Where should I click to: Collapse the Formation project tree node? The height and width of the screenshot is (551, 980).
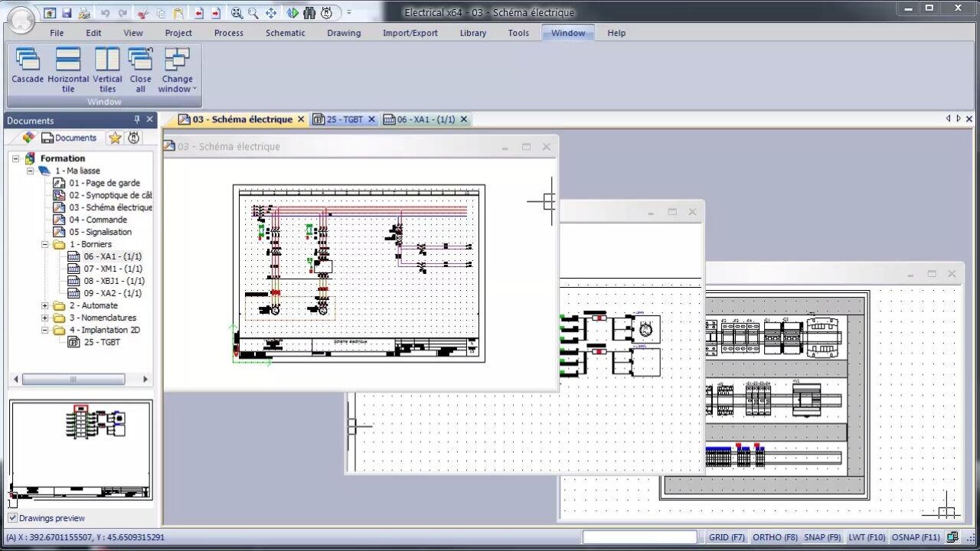click(15, 158)
